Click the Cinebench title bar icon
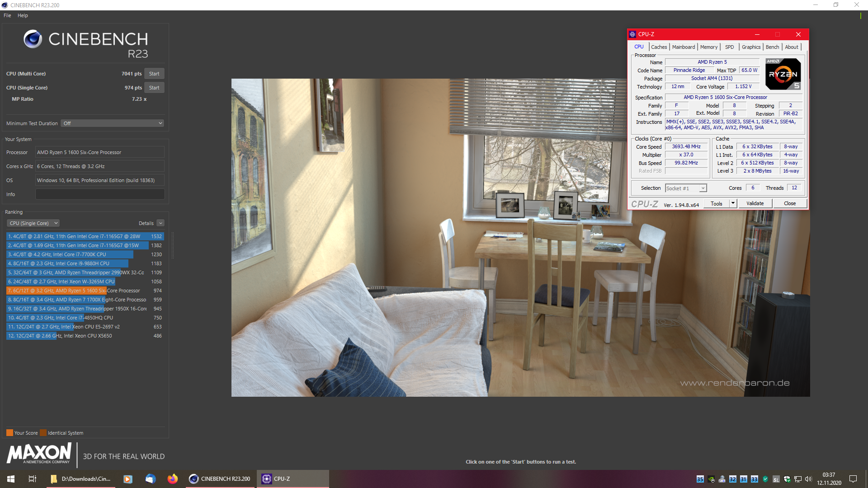Image resolution: width=868 pixels, height=488 pixels. [5, 5]
